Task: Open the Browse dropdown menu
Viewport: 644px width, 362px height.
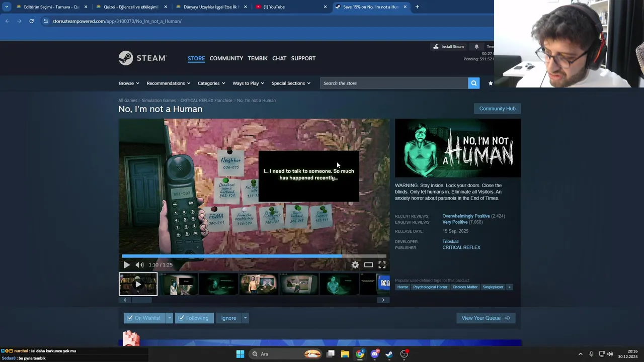Action: click(x=129, y=83)
